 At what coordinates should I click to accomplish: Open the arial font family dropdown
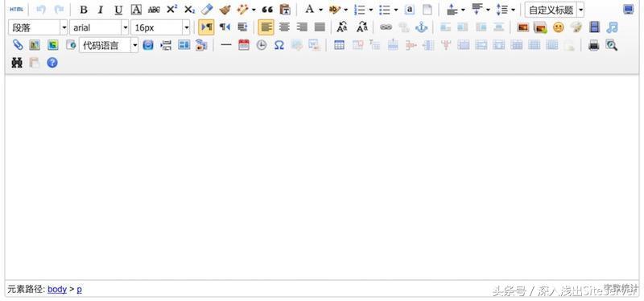point(99,27)
